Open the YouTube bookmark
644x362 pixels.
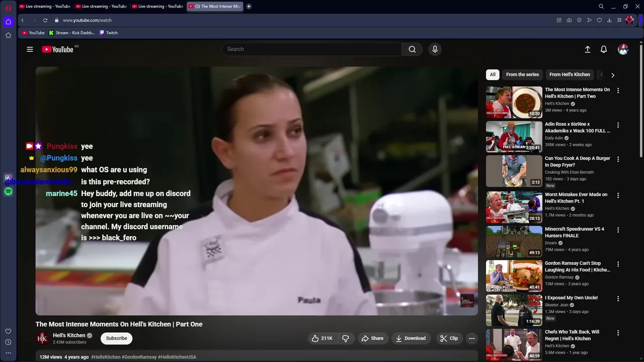[x=33, y=33]
